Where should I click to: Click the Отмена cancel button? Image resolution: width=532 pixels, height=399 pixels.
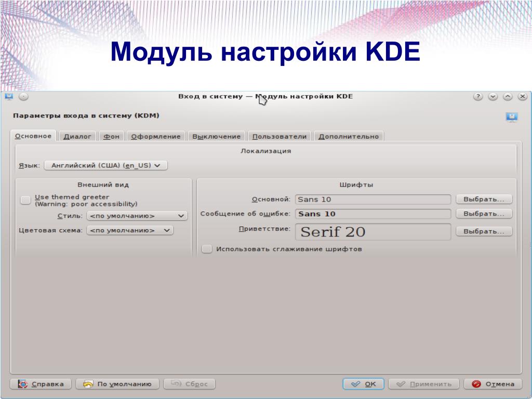[493, 384]
